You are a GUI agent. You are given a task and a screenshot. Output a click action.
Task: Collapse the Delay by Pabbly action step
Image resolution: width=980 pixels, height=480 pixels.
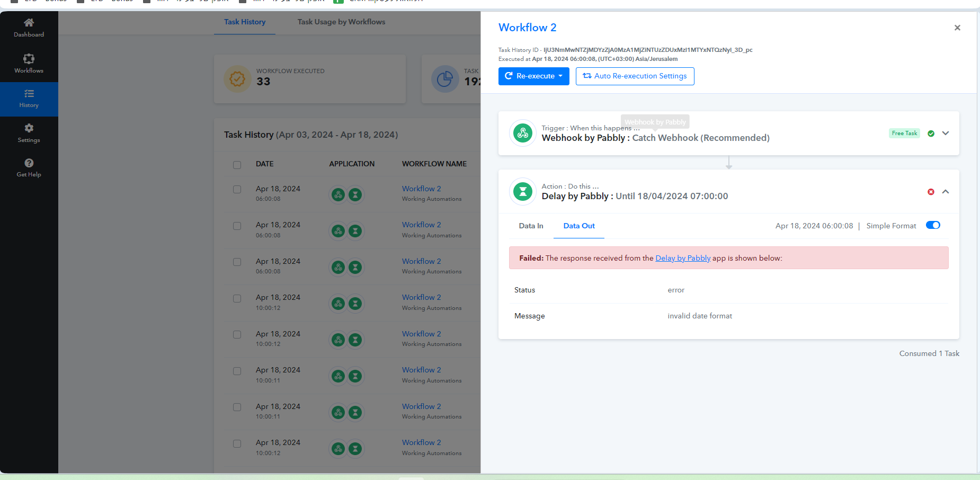tap(946, 192)
